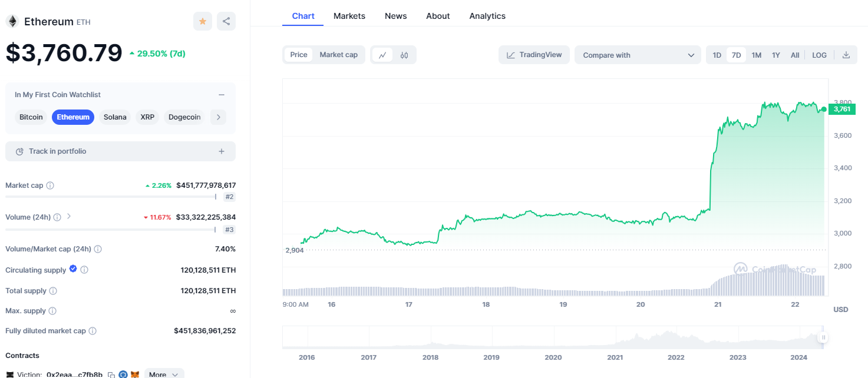Click the #3 volume rank badge
The height and width of the screenshot is (378, 868).
click(x=229, y=230)
